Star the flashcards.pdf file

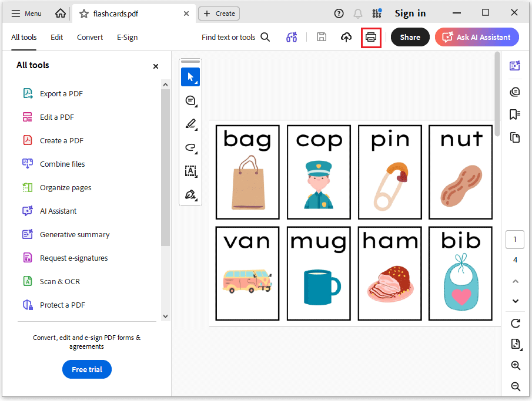[84, 14]
